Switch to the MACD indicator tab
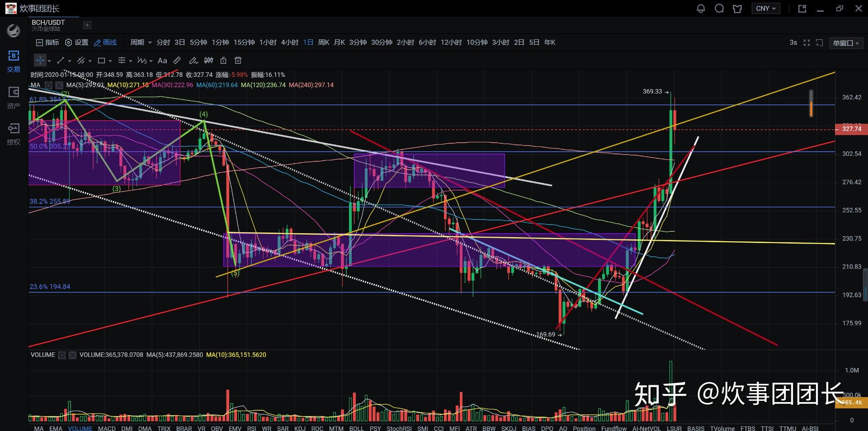This screenshot has height=431, width=868. coord(107,428)
